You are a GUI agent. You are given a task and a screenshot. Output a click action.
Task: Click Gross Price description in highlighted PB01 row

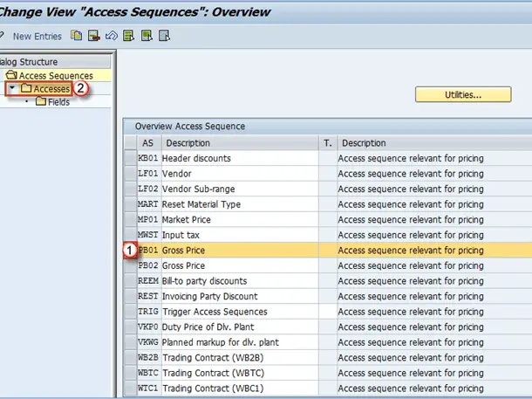point(240,251)
